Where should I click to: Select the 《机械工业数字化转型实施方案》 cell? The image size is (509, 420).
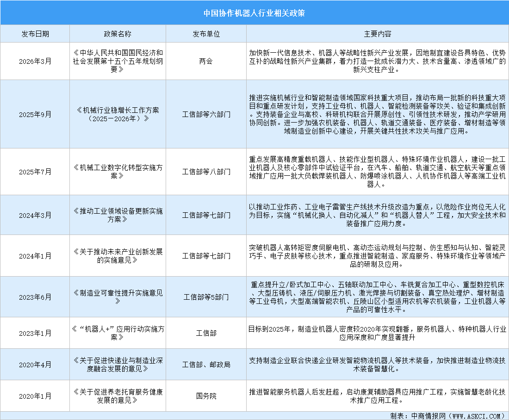click(x=117, y=171)
